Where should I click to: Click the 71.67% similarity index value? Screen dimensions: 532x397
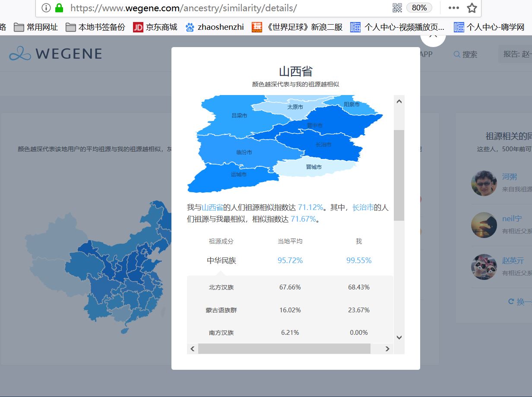303,219
